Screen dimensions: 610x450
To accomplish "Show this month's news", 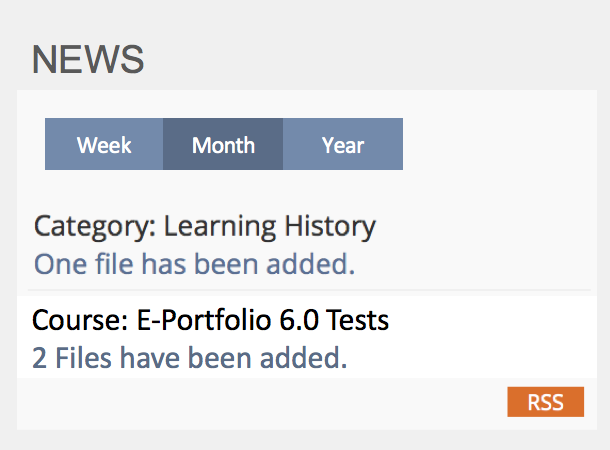I will pyautogui.click(x=223, y=145).
